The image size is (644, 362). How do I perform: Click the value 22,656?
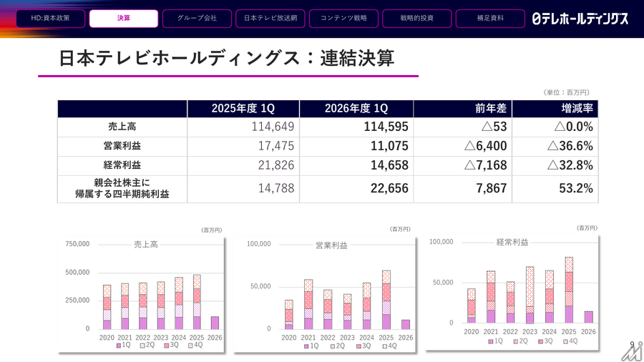coord(389,188)
